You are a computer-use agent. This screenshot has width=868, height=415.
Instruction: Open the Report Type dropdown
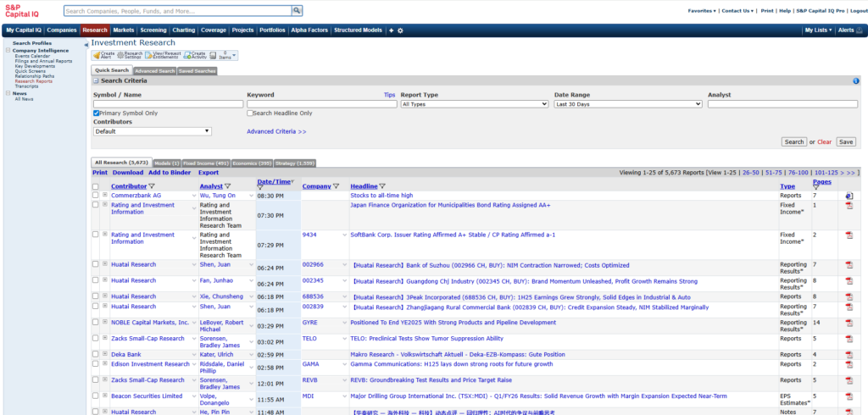point(474,104)
